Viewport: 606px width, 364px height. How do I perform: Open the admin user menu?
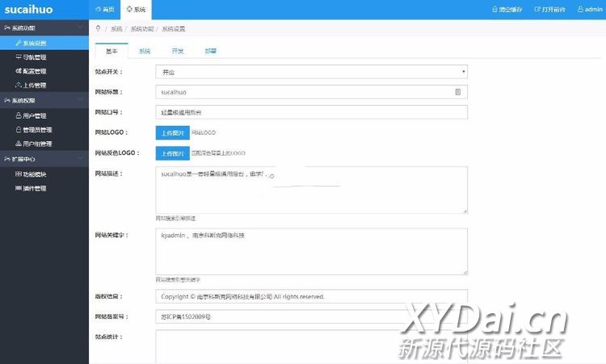click(x=590, y=9)
